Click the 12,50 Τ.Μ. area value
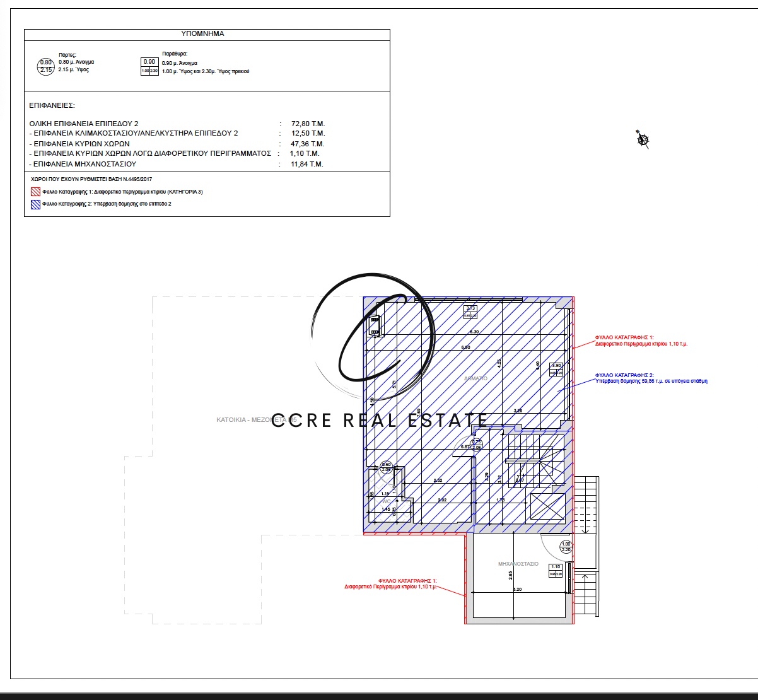This screenshot has height=700, width=758. [308, 134]
